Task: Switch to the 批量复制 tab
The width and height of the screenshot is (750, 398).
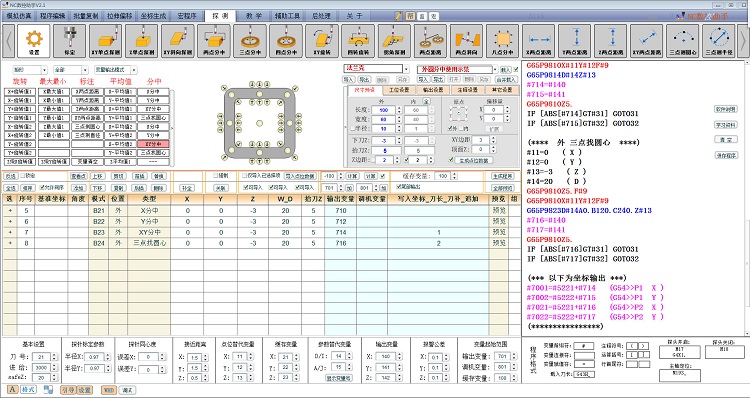Action: click(x=86, y=16)
